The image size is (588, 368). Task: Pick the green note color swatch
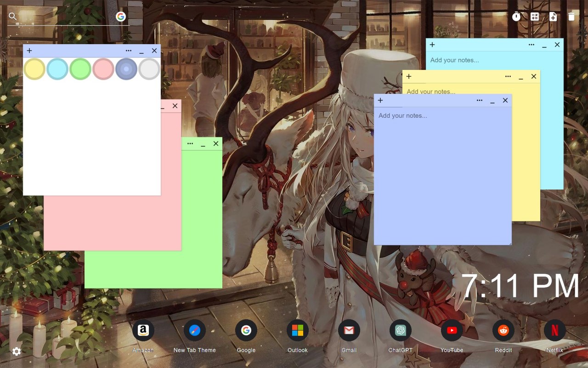pyautogui.click(x=80, y=69)
